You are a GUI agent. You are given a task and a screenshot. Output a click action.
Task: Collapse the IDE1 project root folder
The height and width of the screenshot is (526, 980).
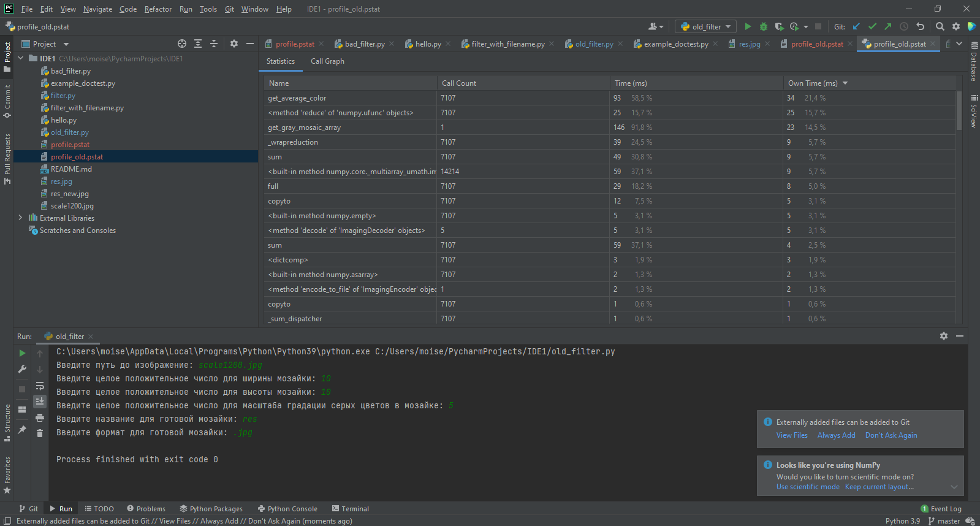point(21,59)
